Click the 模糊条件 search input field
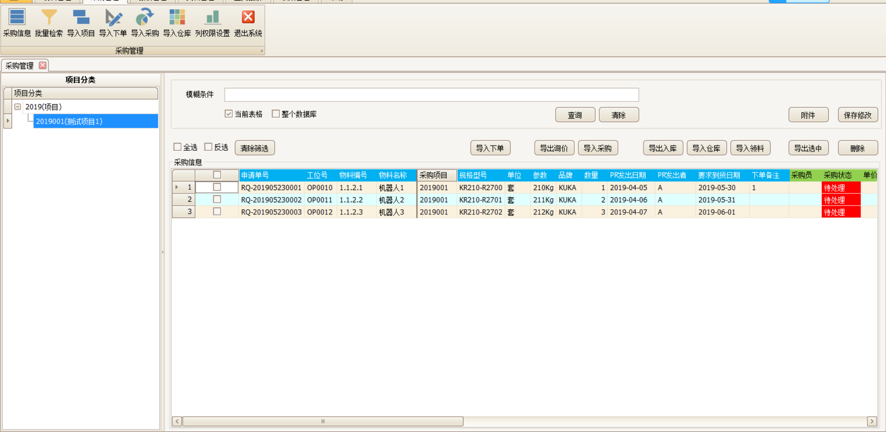This screenshot has height=432, width=886. tap(431, 95)
